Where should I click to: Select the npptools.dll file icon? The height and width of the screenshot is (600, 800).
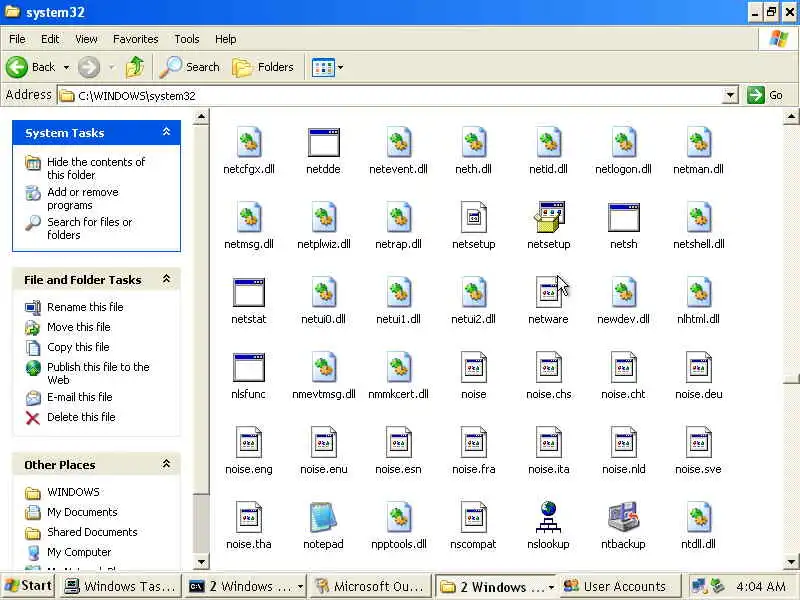(398, 517)
